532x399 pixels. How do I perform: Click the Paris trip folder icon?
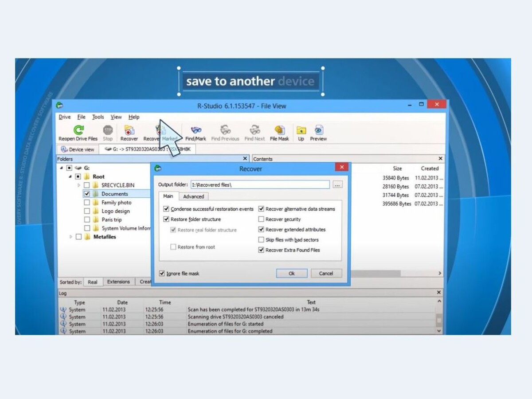click(x=95, y=219)
